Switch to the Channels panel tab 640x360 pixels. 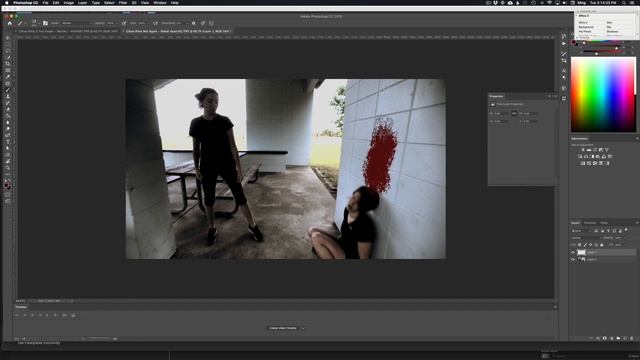590,223
